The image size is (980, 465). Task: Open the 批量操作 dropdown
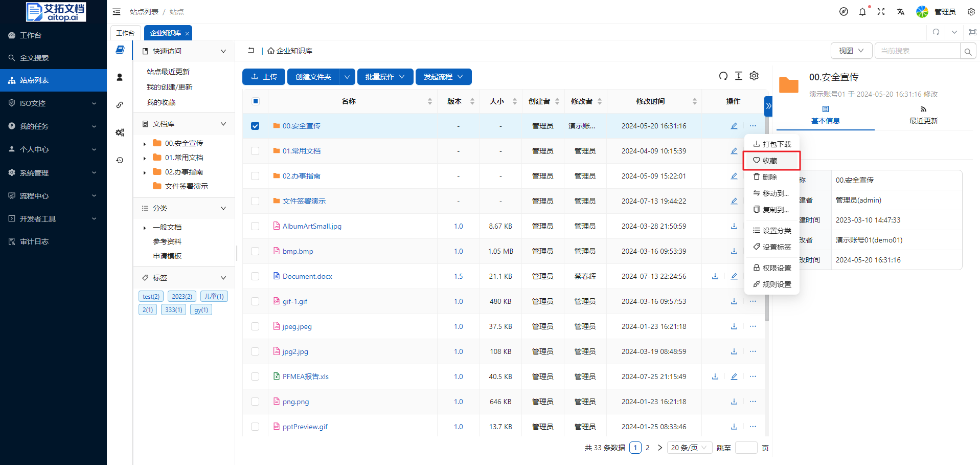(385, 77)
